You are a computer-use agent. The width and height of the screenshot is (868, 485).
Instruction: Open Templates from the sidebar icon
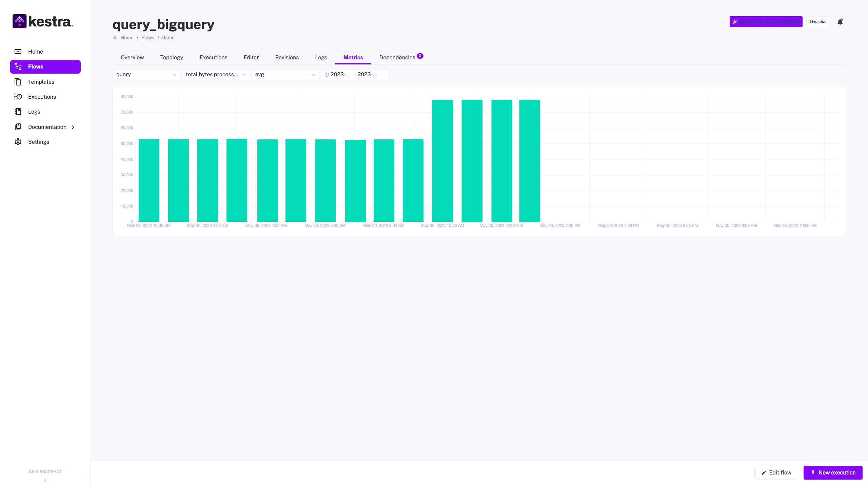coord(18,82)
